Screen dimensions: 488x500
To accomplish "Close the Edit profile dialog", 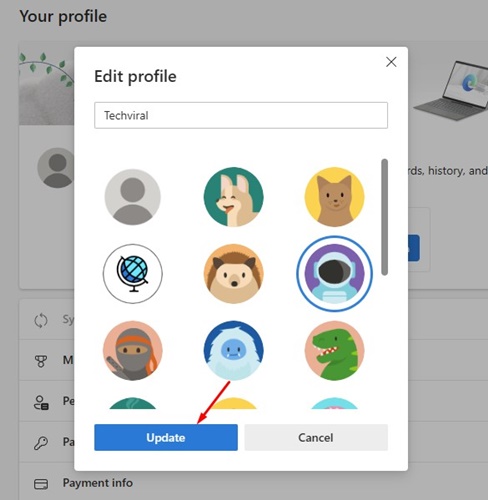I will coord(391,62).
